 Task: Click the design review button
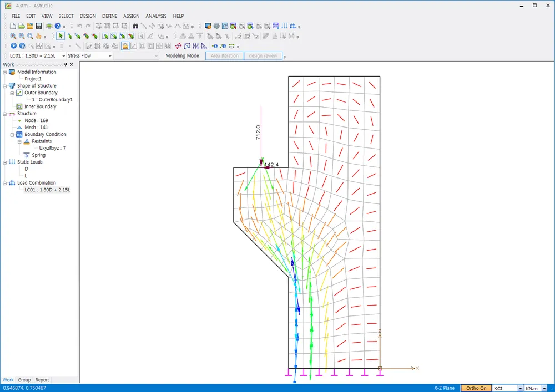[x=263, y=56]
